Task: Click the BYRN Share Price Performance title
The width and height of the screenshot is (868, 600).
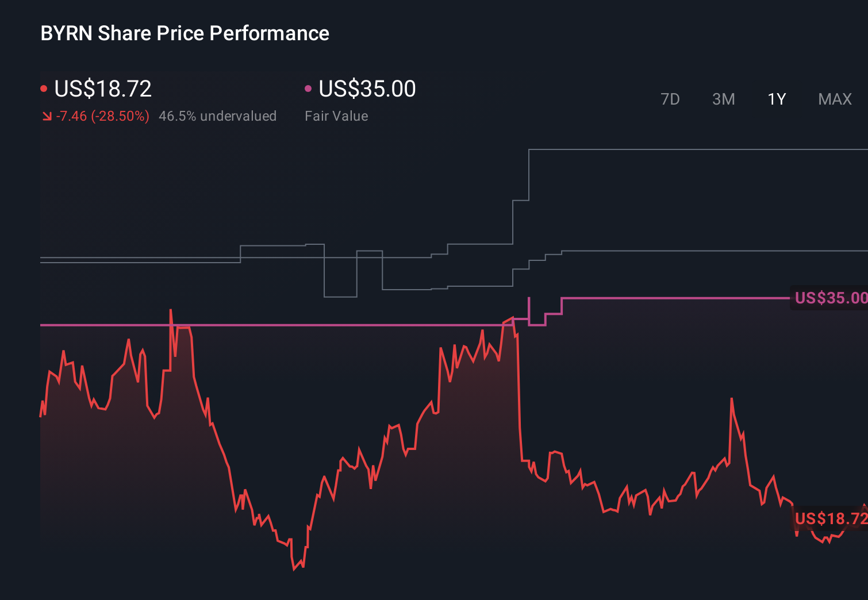Action: coord(184,33)
